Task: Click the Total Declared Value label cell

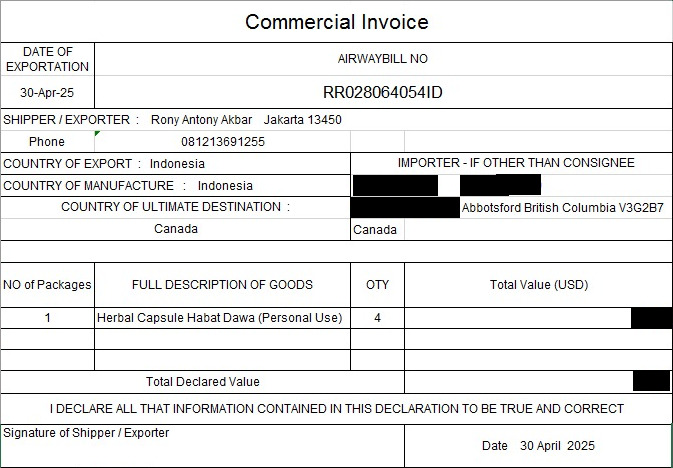Action: coord(203,382)
